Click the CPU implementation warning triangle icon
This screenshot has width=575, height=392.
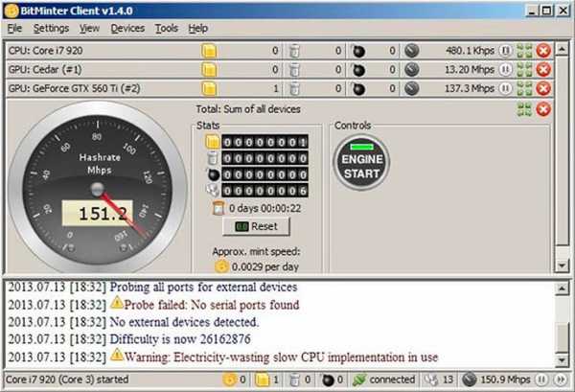117,355
